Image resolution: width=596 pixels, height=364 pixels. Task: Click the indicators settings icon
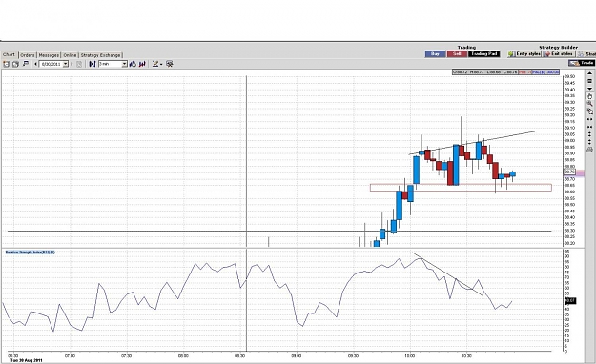click(170, 64)
